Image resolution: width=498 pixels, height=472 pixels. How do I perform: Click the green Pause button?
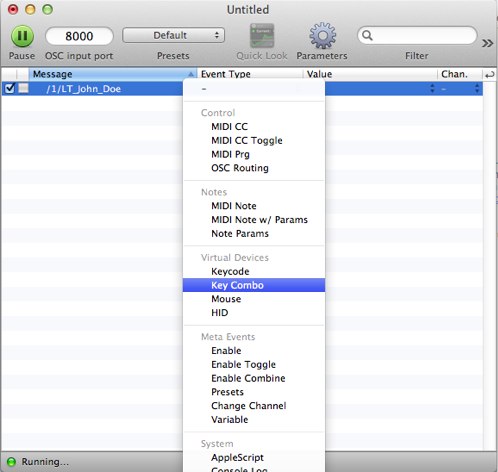coord(22,36)
